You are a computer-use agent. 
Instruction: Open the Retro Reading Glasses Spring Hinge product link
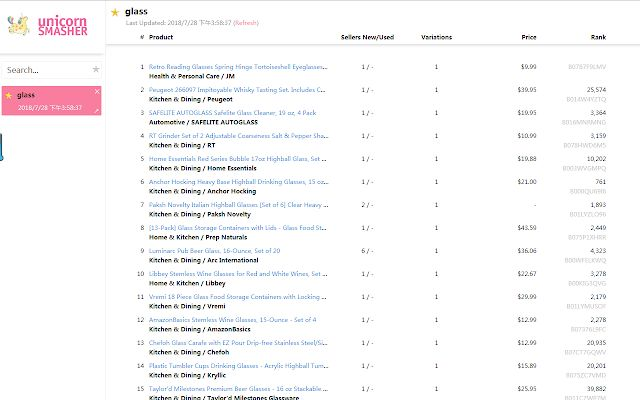(238, 67)
